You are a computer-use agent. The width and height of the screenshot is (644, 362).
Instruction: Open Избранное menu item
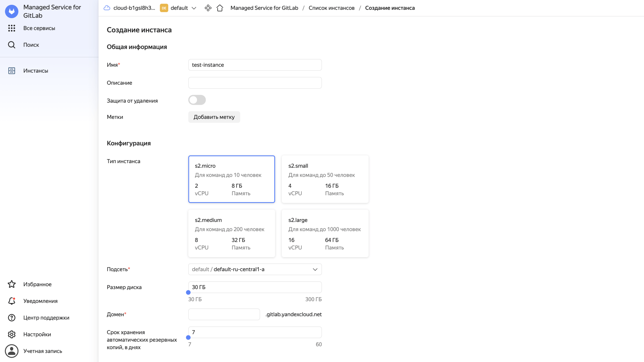pyautogui.click(x=37, y=284)
